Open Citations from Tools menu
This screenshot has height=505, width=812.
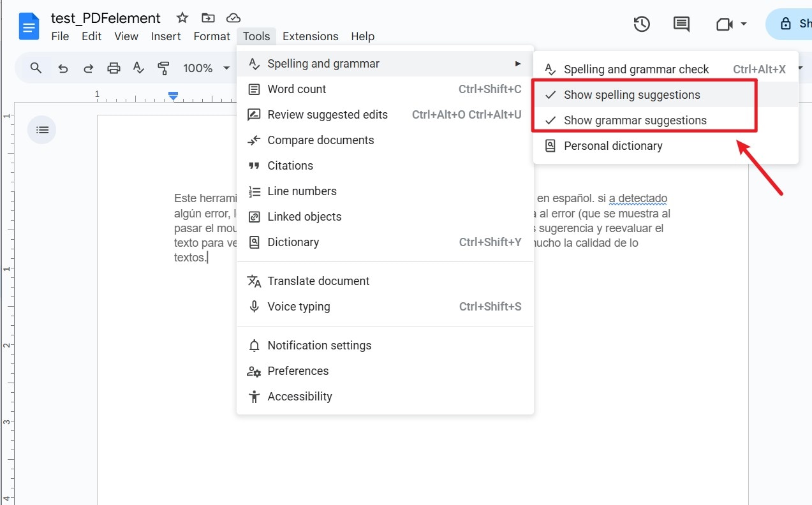click(385, 166)
